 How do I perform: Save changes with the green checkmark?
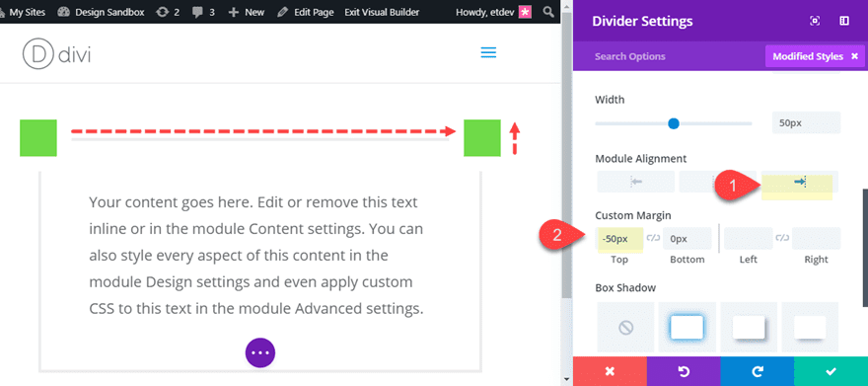pyautogui.click(x=831, y=371)
